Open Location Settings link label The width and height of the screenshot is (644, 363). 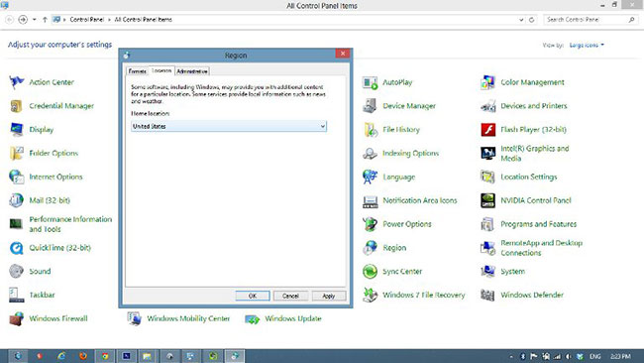pyautogui.click(x=529, y=177)
